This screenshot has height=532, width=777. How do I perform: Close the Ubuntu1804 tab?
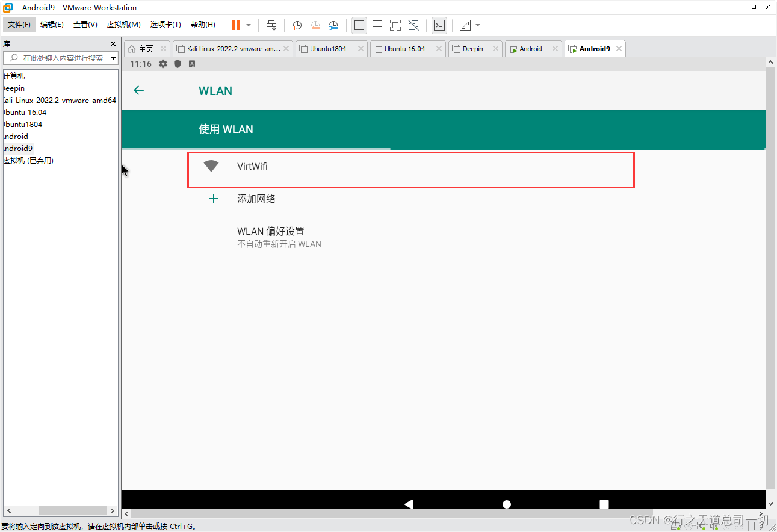[x=361, y=49]
